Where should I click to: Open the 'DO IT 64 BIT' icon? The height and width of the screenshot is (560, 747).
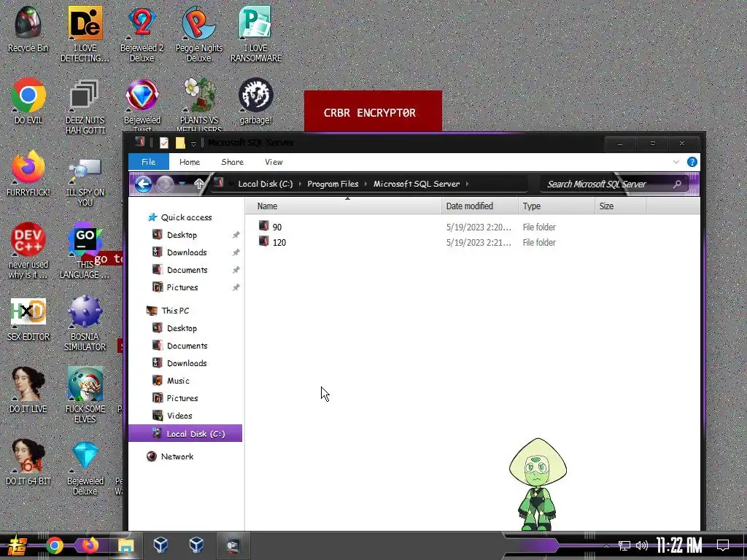(28, 462)
